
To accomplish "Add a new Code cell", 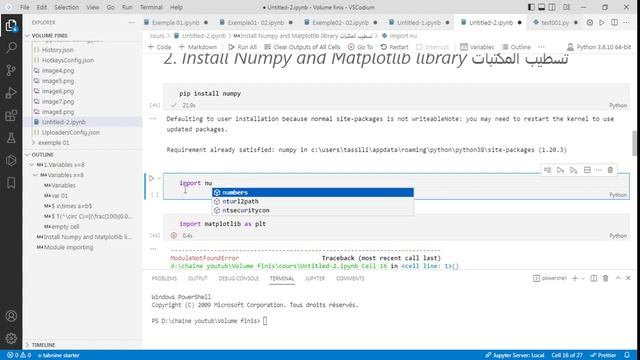I will pos(159,47).
